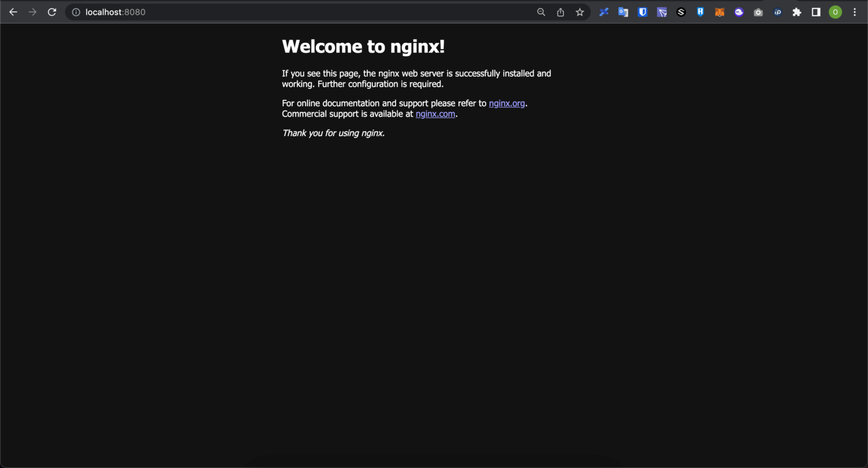The image size is (868, 468).
Task: Open the browser side panel
Action: click(x=816, y=12)
